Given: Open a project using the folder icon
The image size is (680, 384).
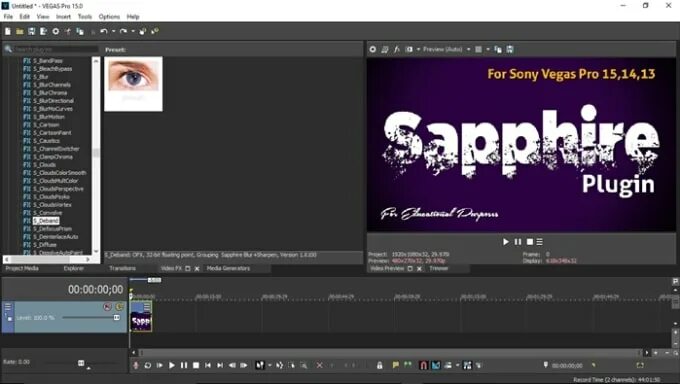Looking at the screenshot, I should [20, 31].
